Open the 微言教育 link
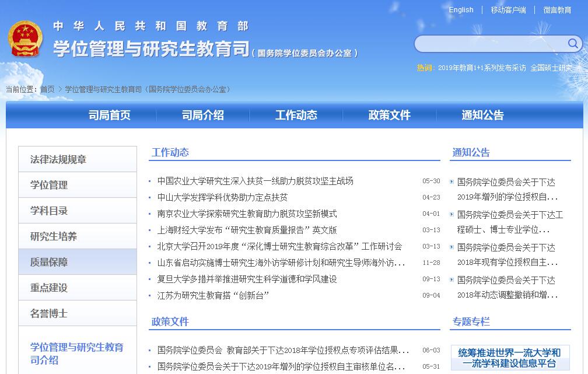The height and width of the screenshot is (374, 588). point(557,10)
